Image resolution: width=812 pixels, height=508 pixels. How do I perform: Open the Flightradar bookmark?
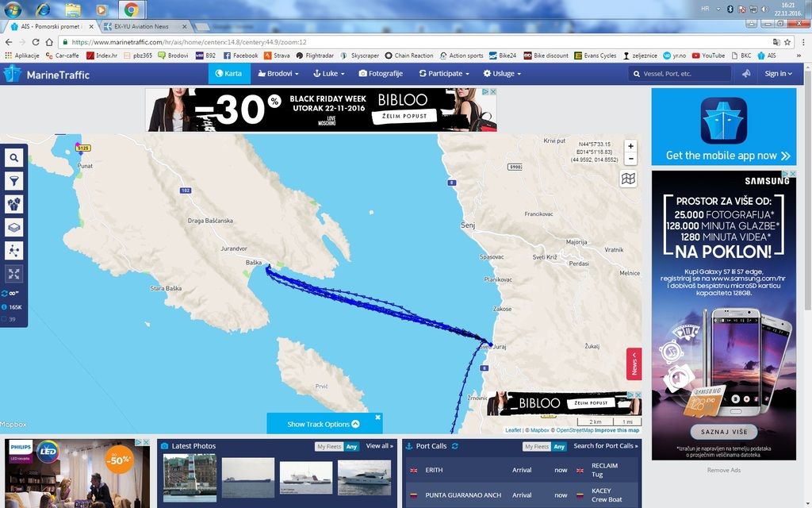tap(315, 56)
